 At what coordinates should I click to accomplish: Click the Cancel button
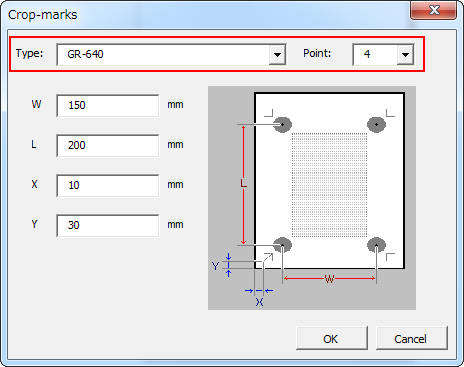tap(412, 338)
